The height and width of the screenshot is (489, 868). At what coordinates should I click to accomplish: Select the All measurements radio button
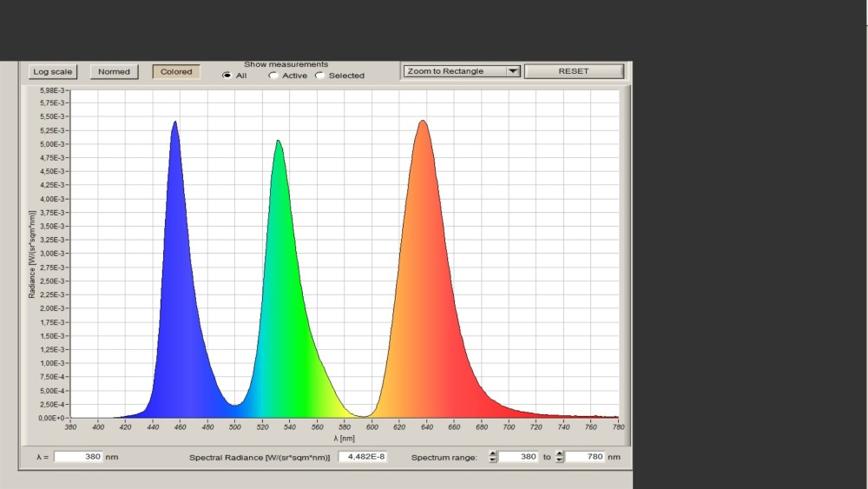(x=227, y=76)
